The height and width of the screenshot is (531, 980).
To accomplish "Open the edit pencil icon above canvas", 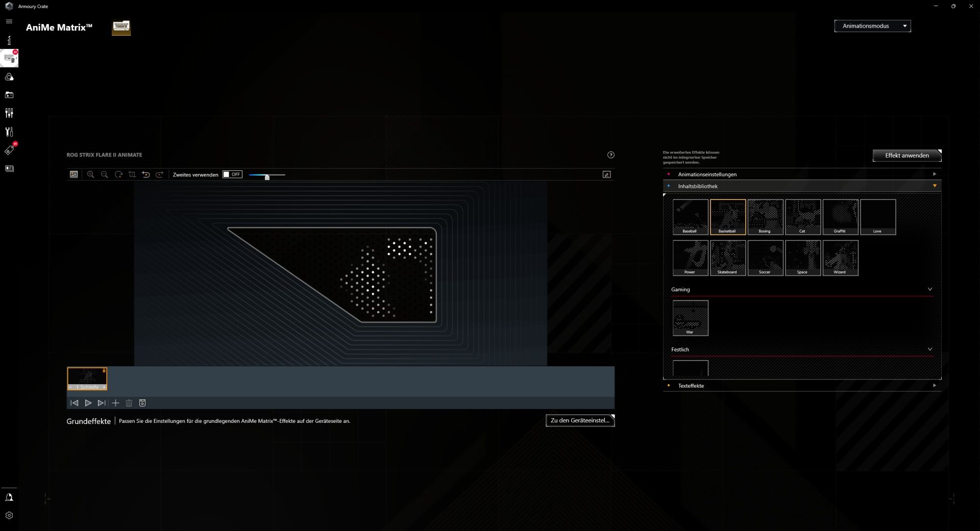I will click(x=606, y=174).
